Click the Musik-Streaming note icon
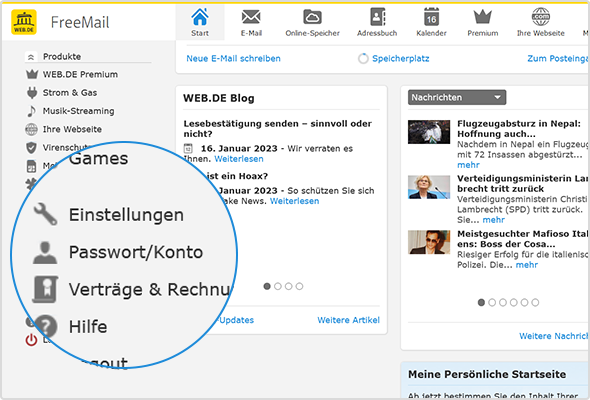The height and width of the screenshot is (400, 590). pos(31,111)
